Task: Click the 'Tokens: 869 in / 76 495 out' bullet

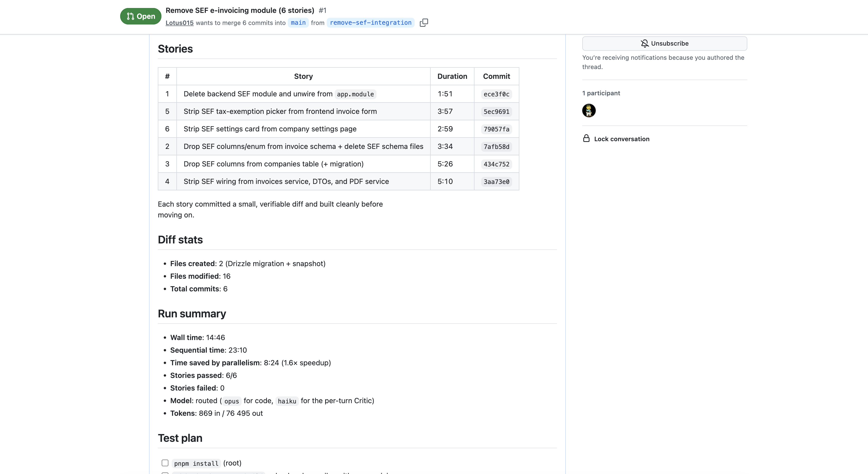Action: coord(216,413)
